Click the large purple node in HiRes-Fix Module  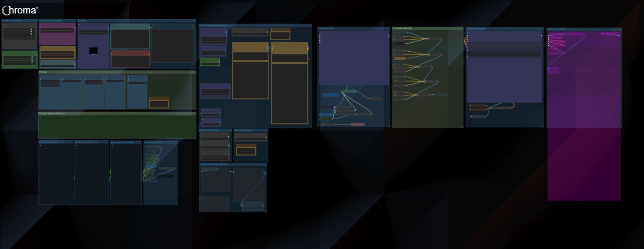click(505, 67)
